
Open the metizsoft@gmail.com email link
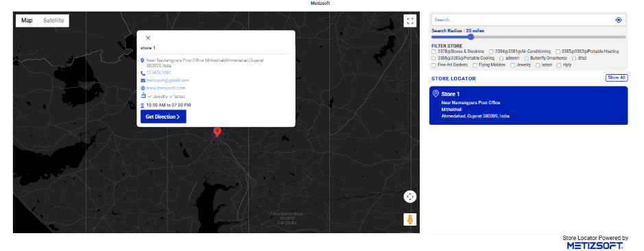(x=167, y=80)
